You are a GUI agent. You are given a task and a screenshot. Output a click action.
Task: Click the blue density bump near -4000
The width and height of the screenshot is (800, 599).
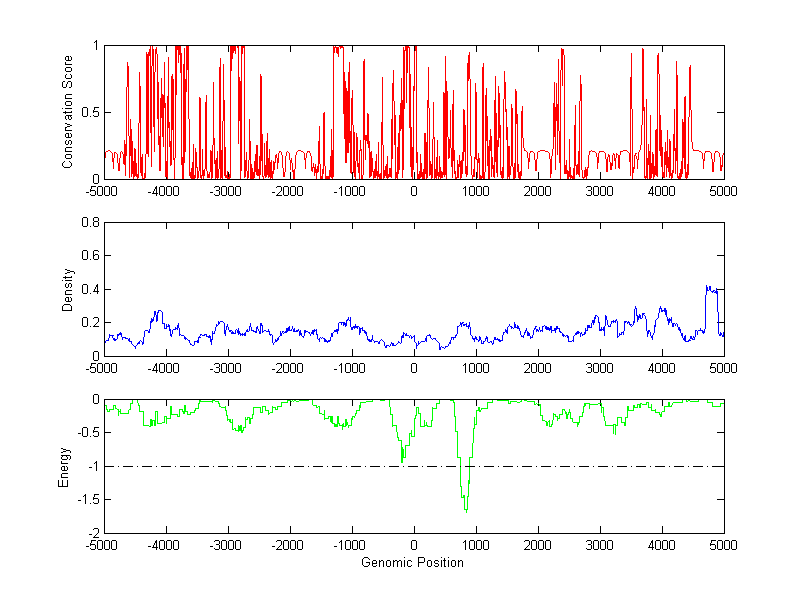tap(157, 313)
